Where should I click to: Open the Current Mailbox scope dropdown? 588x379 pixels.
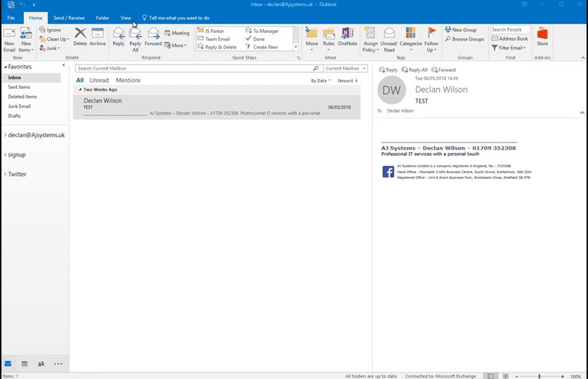click(345, 68)
